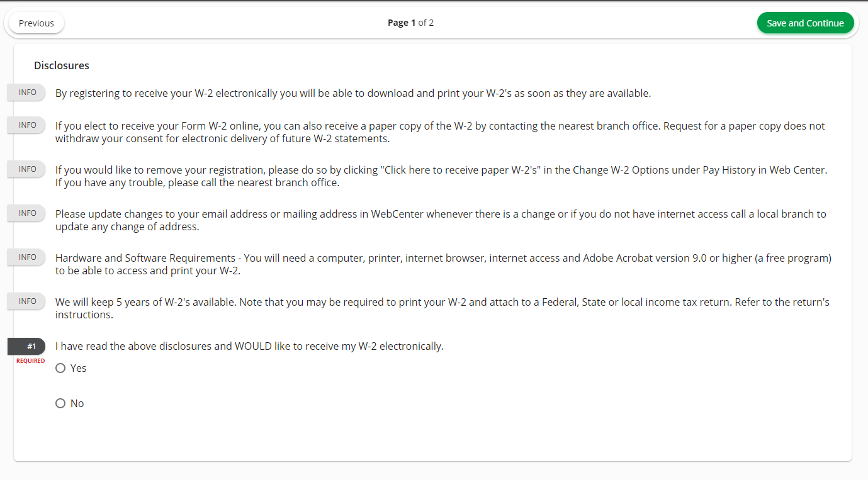Click the Disclosures heading
This screenshot has width=868, height=480.
pos(62,65)
